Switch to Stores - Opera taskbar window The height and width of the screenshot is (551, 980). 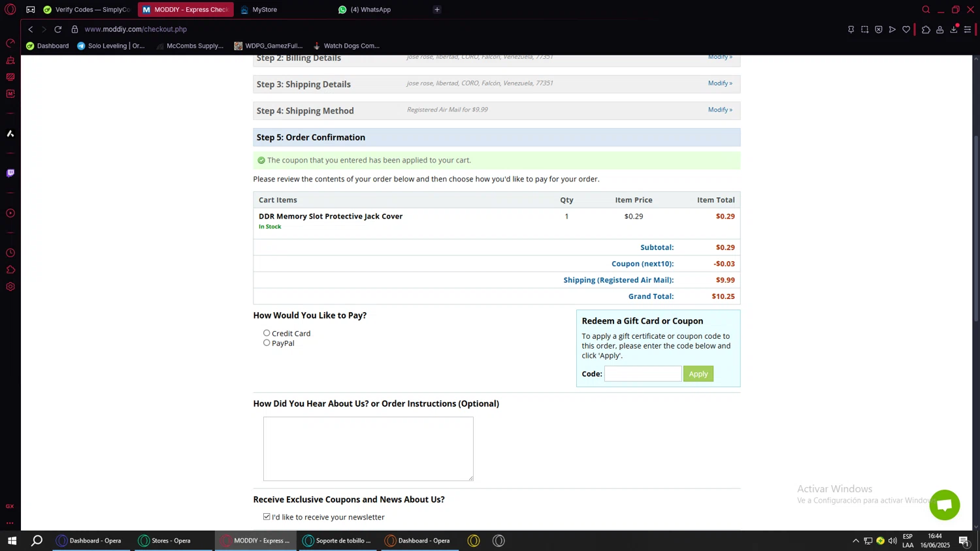click(174, 541)
